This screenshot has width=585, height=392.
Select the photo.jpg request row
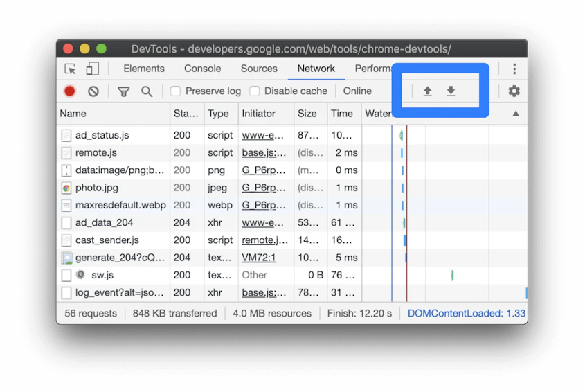click(97, 188)
